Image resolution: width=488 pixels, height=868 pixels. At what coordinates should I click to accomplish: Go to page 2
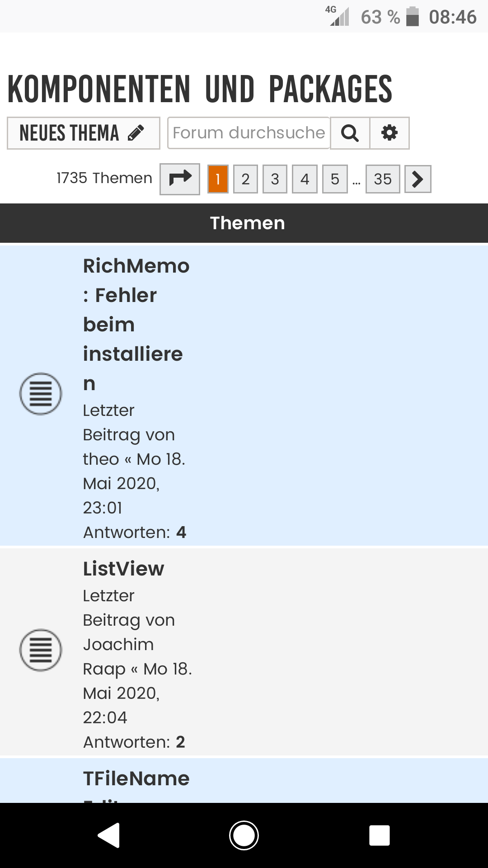tap(245, 179)
